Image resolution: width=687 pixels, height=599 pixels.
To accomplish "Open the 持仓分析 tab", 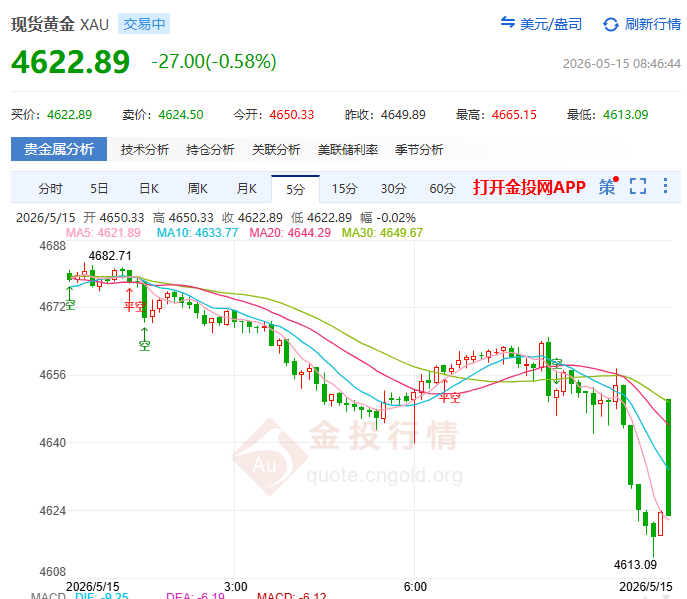I will point(210,150).
